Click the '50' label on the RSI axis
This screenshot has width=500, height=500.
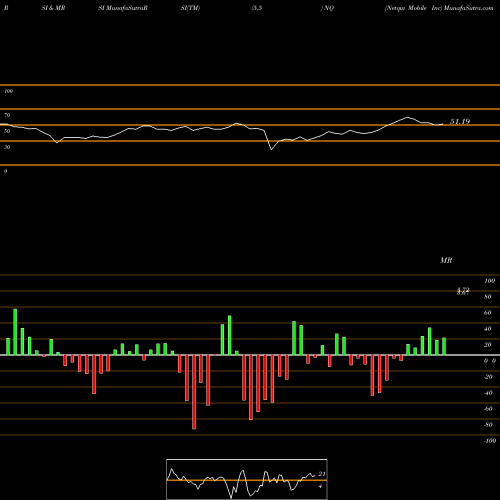(7, 131)
